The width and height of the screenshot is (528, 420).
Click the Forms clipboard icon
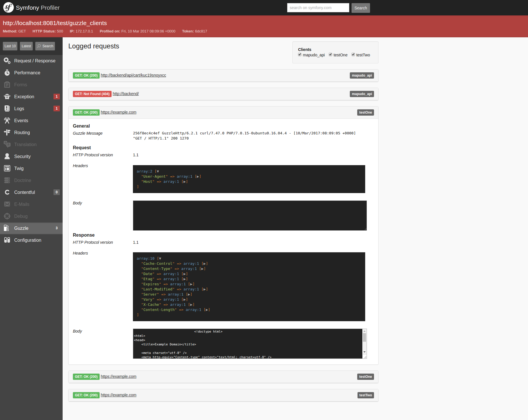7,85
